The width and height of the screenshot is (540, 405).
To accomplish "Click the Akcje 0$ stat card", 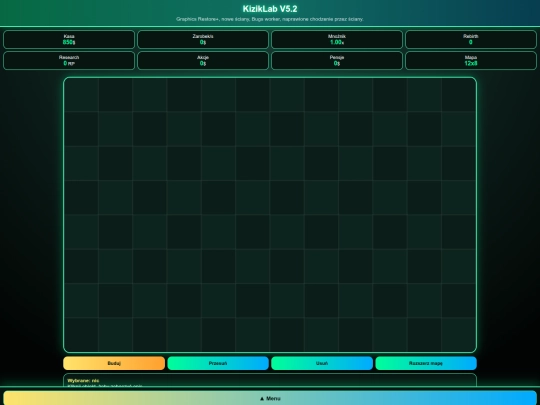I will coord(203,61).
